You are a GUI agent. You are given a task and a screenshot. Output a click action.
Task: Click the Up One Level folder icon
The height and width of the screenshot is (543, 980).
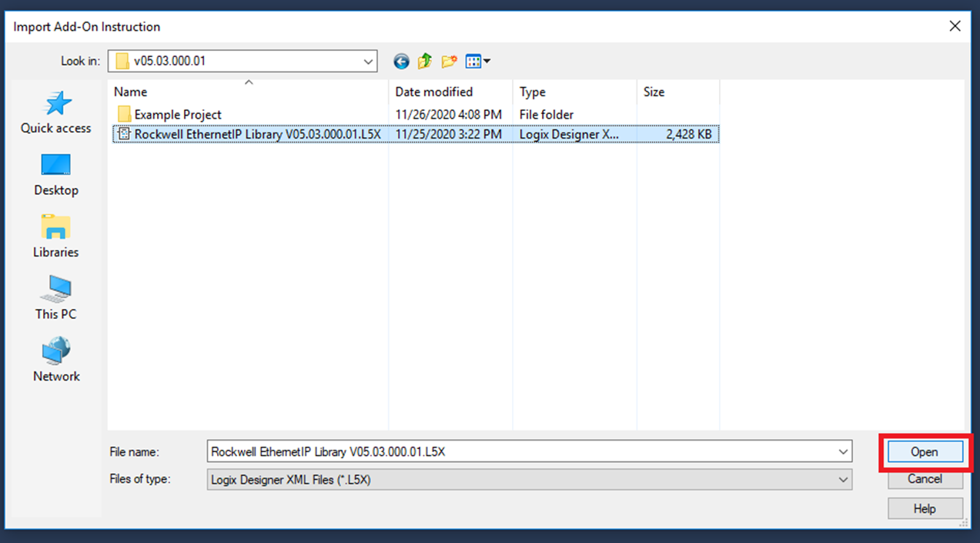pos(424,61)
